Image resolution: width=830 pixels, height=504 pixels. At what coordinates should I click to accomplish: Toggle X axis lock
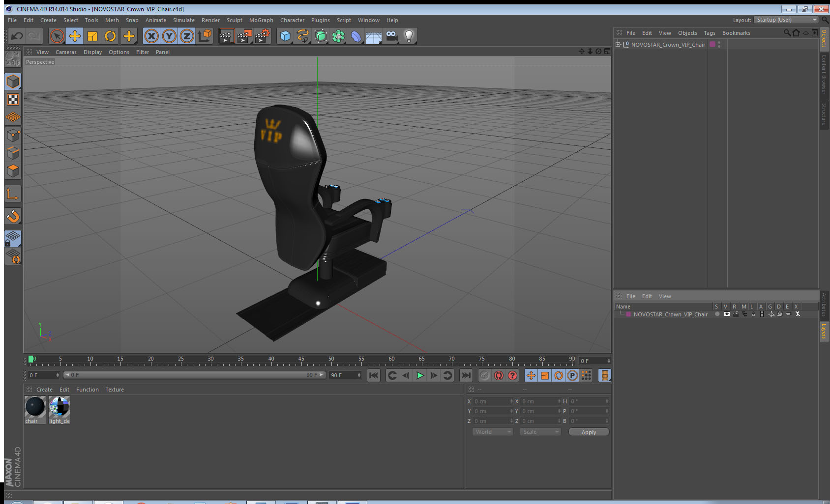151,36
